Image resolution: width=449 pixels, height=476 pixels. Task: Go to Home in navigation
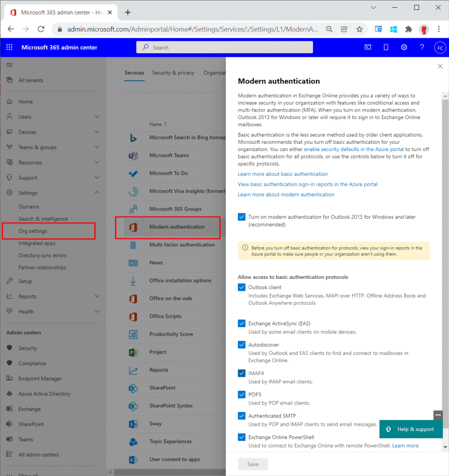[25, 102]
